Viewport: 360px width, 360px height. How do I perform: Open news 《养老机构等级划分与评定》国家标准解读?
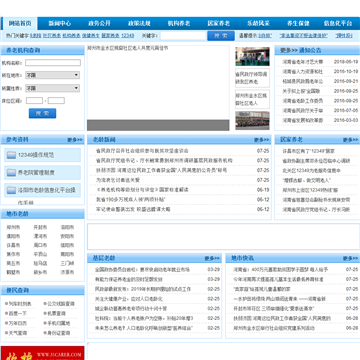[x=142, y=190]
